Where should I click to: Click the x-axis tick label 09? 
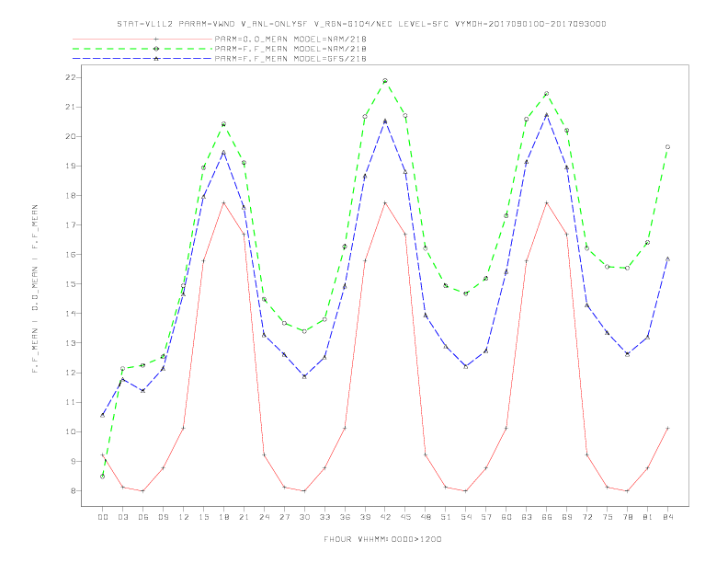[x=163, y=517]
